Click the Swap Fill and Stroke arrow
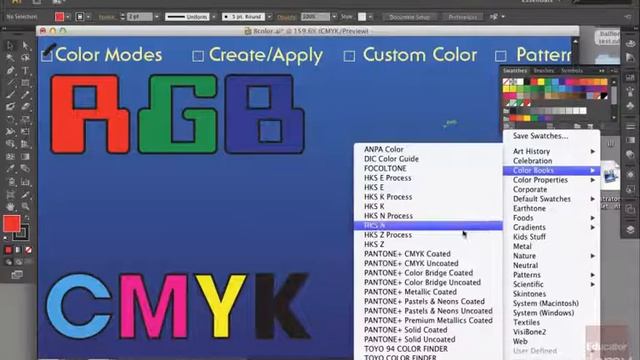The height and width of the screenshot is (360, 640). click(x=26, y=218)
